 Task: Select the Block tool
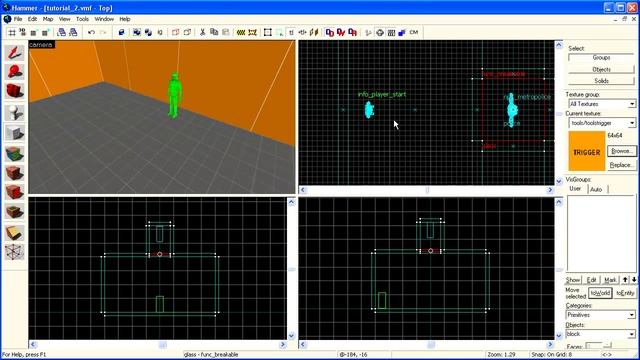coord(15,133)
